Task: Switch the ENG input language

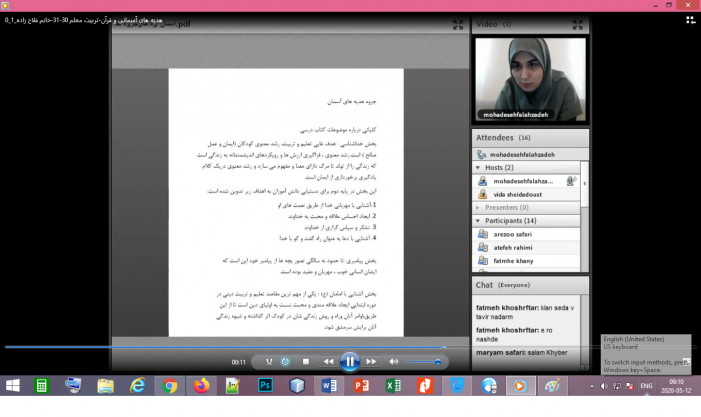Action: (x=646, y=386)
